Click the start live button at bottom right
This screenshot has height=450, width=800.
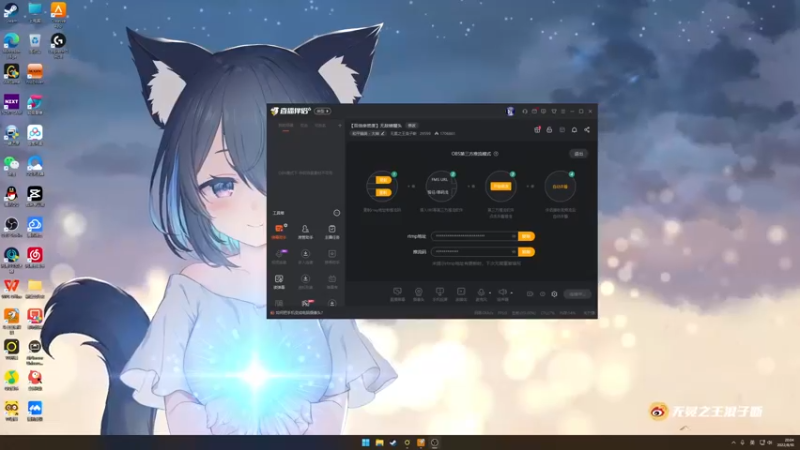(x=577, y=294)
